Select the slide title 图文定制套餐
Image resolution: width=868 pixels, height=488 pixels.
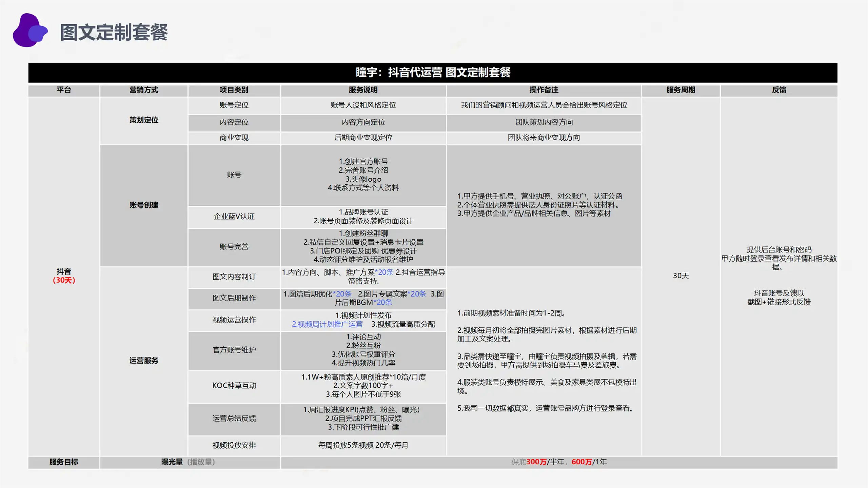click(114, 33)
